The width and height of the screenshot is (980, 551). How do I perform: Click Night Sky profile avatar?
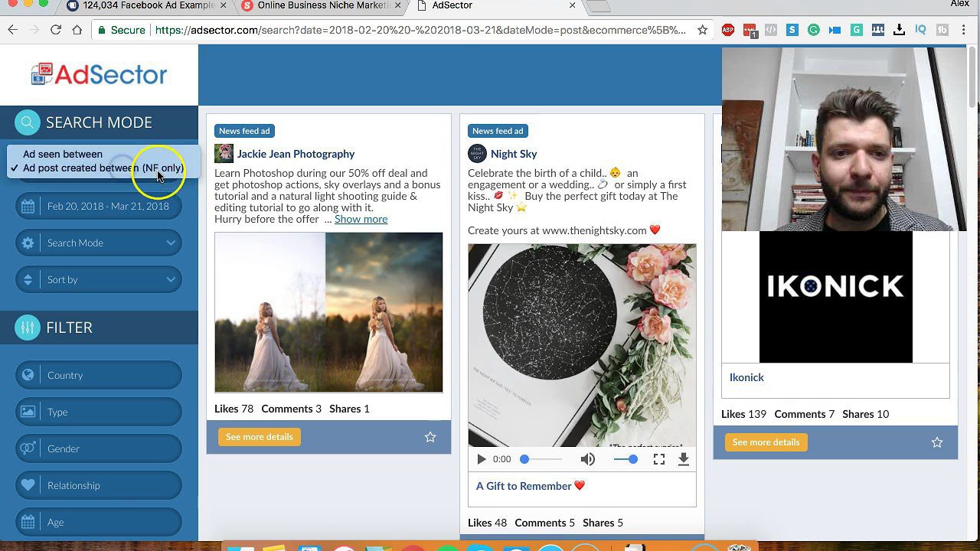[x=477, y=153]
